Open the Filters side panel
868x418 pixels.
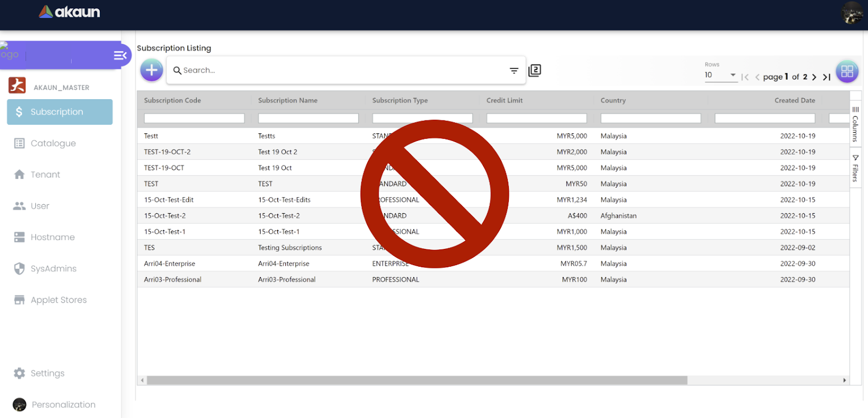[x=856, y=169]
